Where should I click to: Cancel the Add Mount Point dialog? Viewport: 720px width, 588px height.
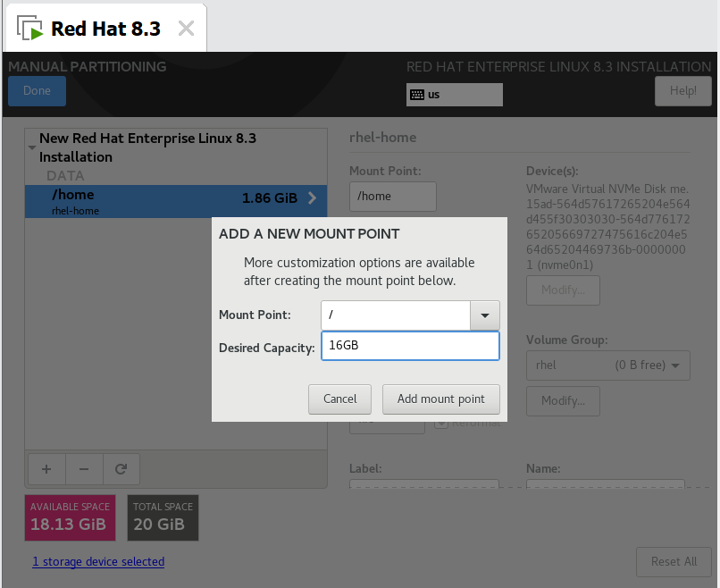(x=339, y=399)
